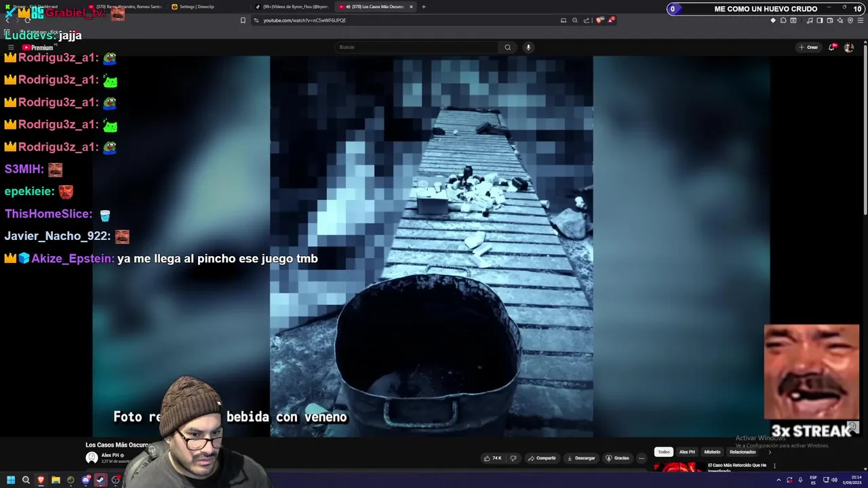Click the Alex PH channel name
Screen dimensions: 868x488
[111, 455]
